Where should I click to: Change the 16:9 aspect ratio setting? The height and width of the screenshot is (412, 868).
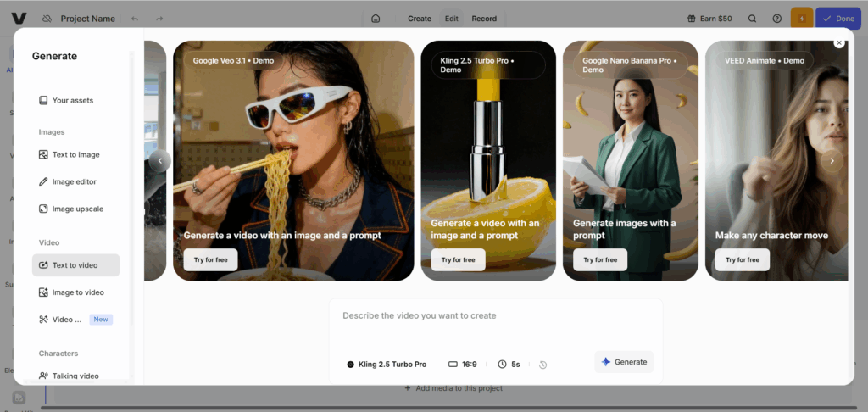click(463, 364)
